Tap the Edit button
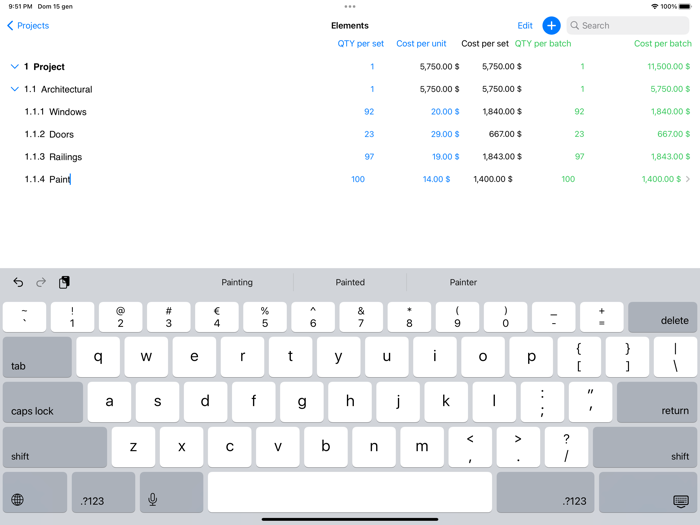The height and width of the screenshot is (525, 700). coord(525,25)
